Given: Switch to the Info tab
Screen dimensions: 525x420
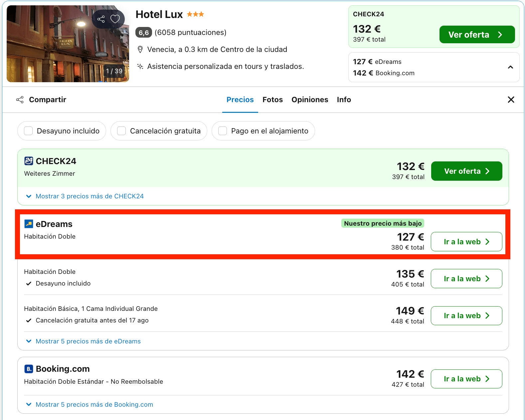Looking at the screenshot, I should tap(344, 100).
